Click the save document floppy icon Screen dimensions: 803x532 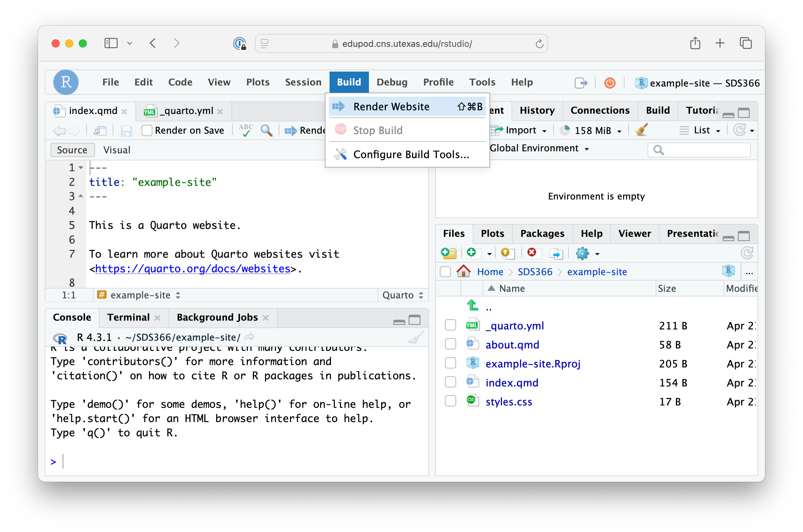click(x=126, y=131)
